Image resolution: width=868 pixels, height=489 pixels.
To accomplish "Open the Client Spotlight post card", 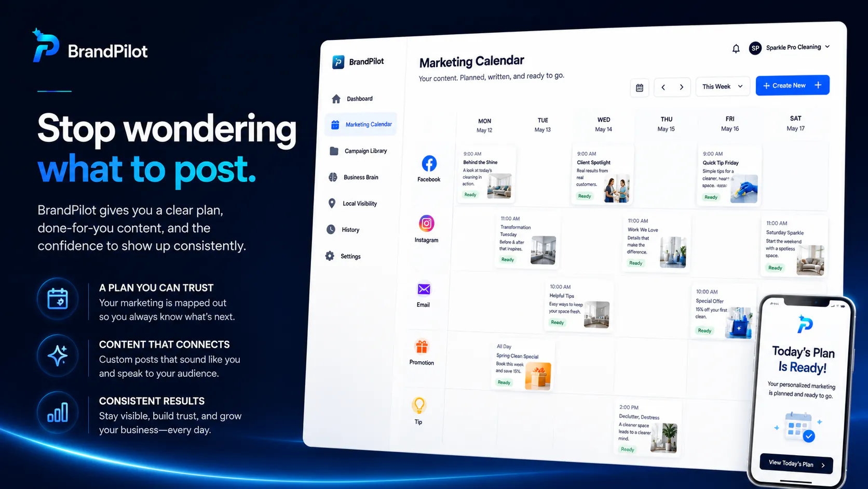I will tap(603, 175).
